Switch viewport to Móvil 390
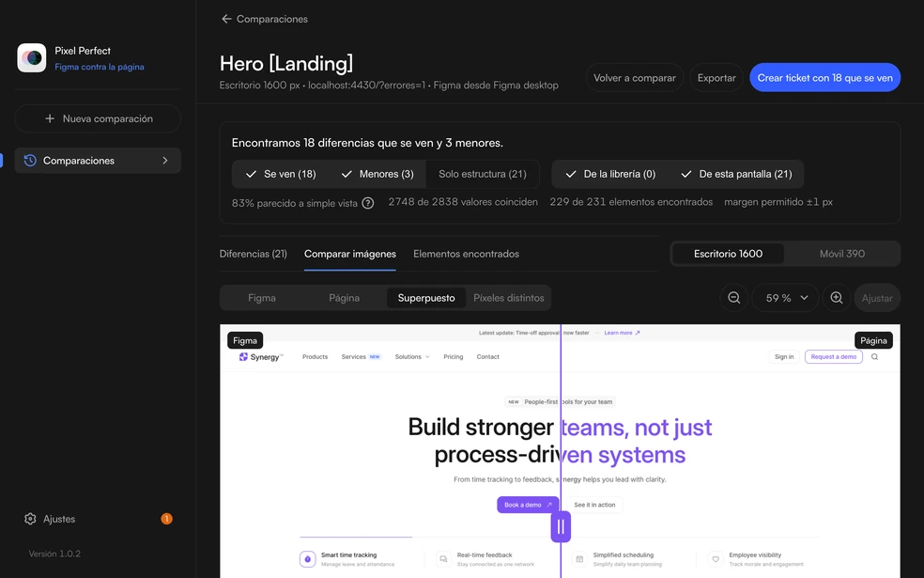This screenshot has width=924, height=578. [x=842, y=254]
